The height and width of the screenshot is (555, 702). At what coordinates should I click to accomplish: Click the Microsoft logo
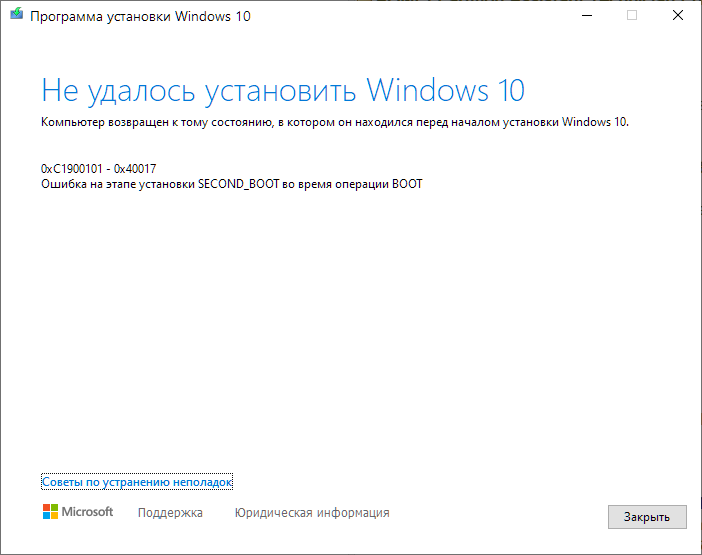[x=78, y=512]
